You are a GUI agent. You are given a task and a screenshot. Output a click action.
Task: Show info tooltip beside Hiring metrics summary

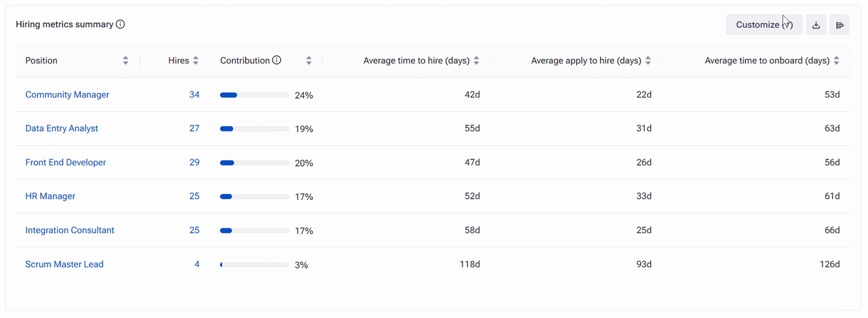point(120,24)
